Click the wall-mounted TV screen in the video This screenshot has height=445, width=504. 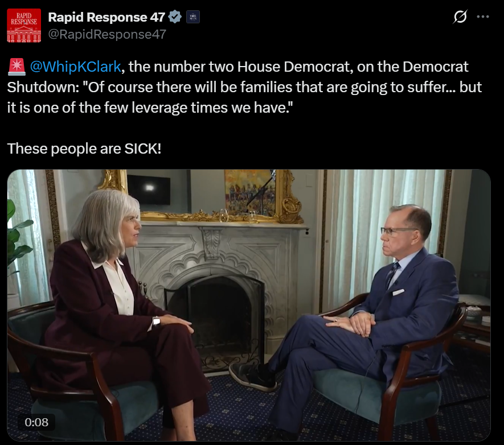[149, 190]
